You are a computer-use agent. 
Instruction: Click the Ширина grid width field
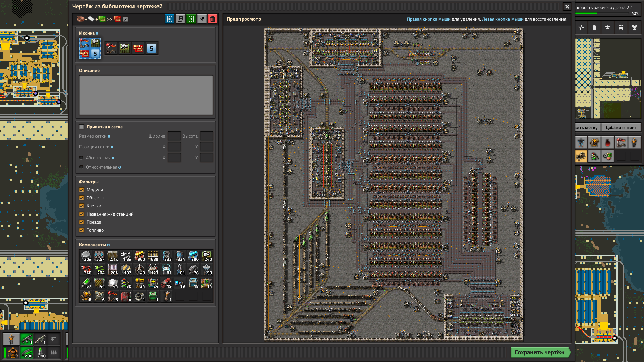[x=174, y=136]
